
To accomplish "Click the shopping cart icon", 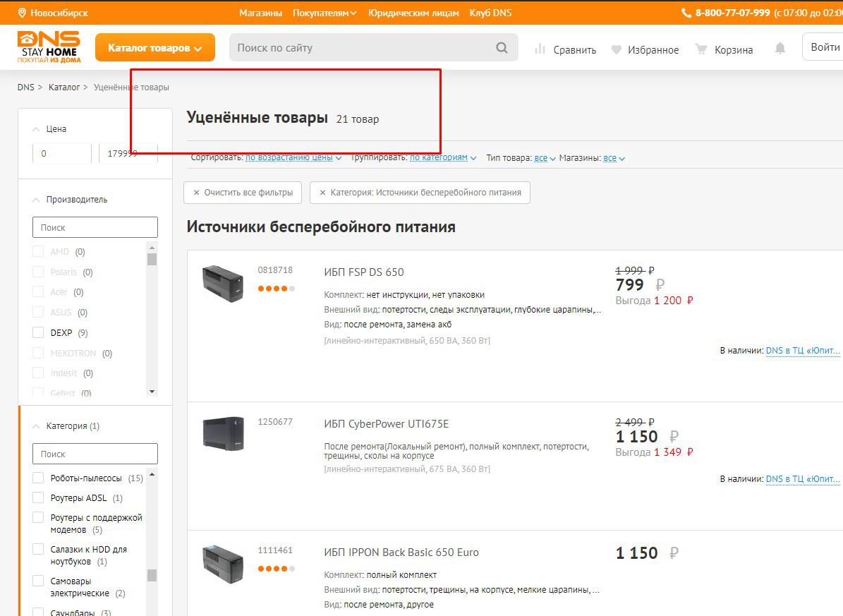I will click(x=701, y=49).
